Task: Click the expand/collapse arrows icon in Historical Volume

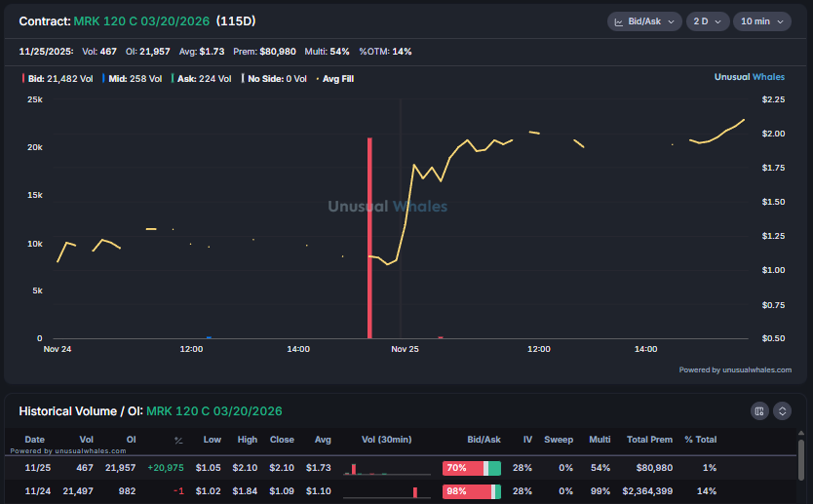Action: pos(782,411)
